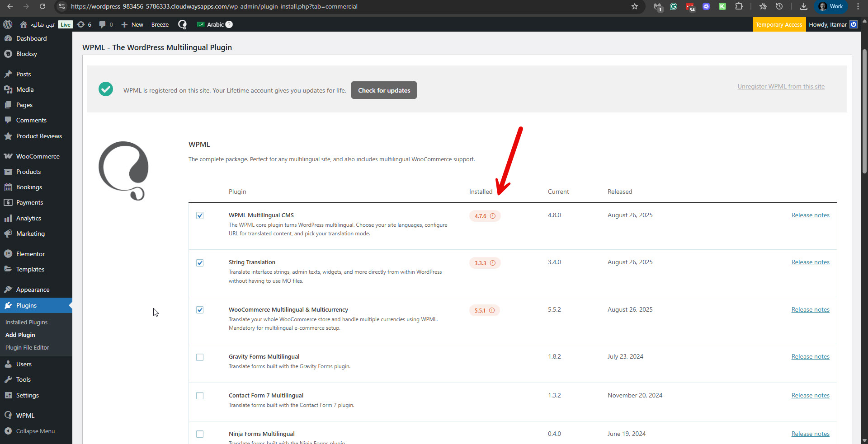Open the browser extensions puzzle icon
The image size is (868, 444).
739,6
